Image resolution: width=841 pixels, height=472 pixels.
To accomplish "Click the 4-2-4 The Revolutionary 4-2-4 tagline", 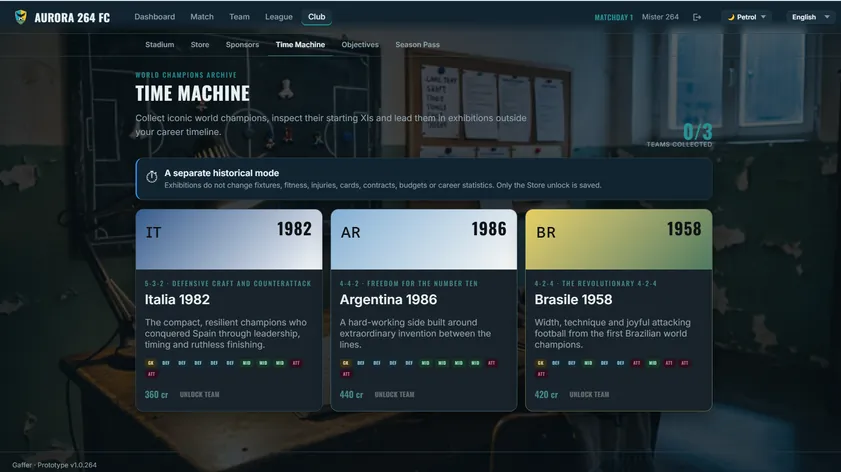I will point(595,283).
